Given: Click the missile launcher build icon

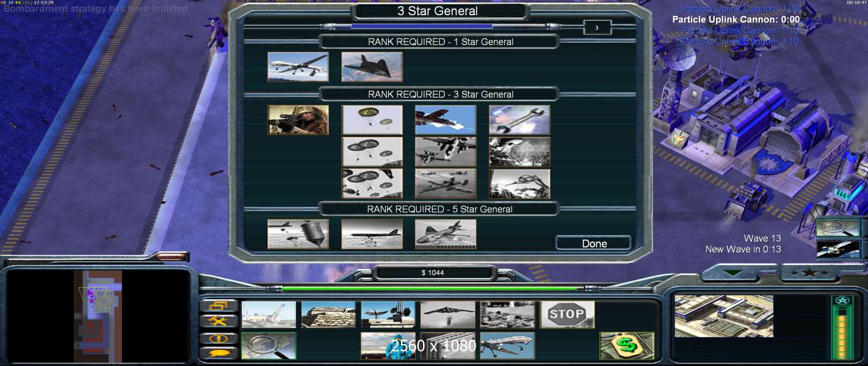Looking at the screenshot, I should 269,315.
